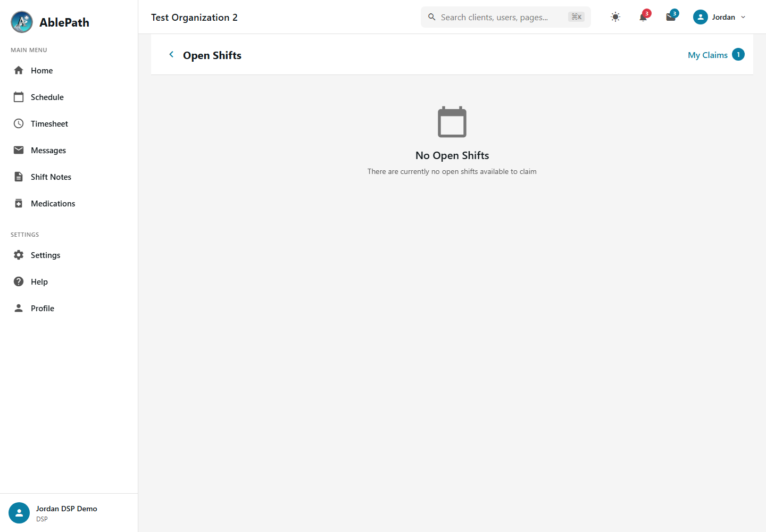The height and width of the screenshot is (532, 766).
Task: Click the Schedule calendar icon
Action: [x=19, y=97]
